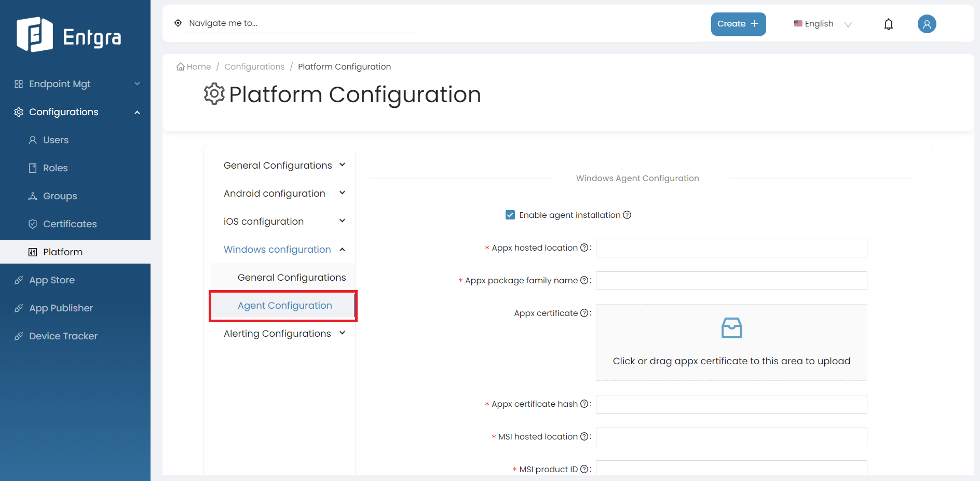The height and width of the screenshot is (481, 980).
Task: Click the US flag language icon
Action: [x=798, y=23]
